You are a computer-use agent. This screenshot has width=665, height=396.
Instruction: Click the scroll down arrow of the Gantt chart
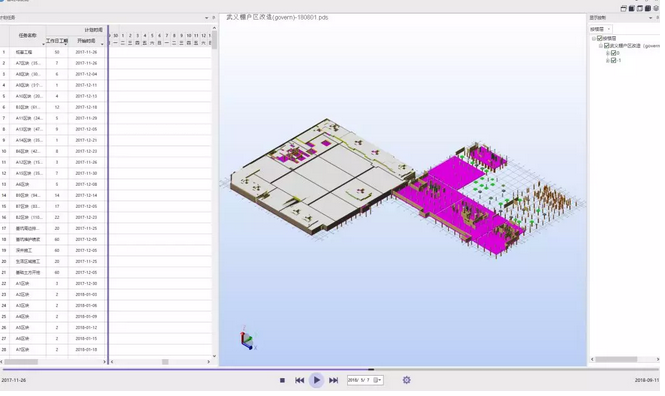tap(214, 356)
